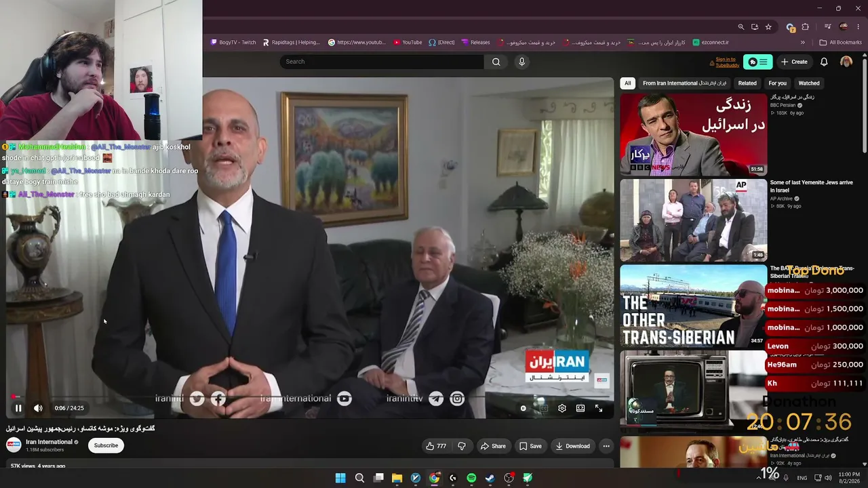Open 'Some of last Yemenite Jews' title
This screenshot has width=868, height=488.
pyautogui.click(x=812, y=186)
